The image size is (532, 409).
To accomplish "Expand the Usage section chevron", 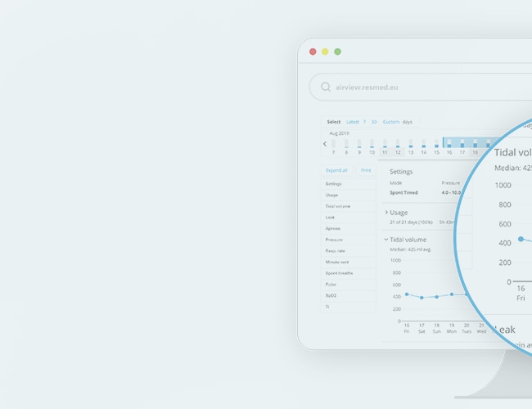I will tap(386, 213).
